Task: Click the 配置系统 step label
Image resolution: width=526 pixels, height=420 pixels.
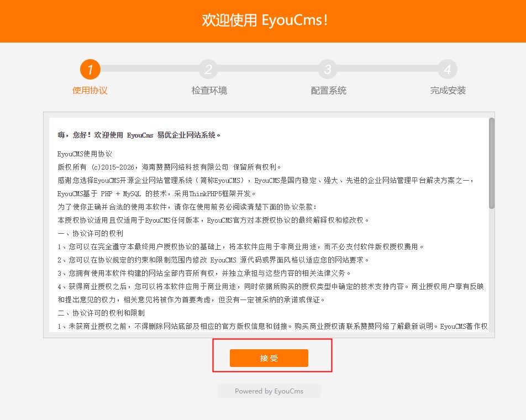Action: click(328, 90)
